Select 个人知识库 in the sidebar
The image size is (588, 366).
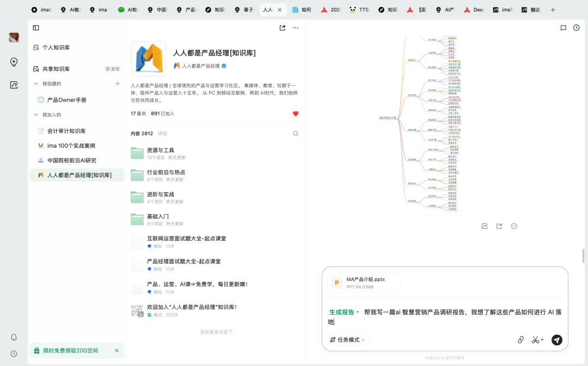point(56,47)
